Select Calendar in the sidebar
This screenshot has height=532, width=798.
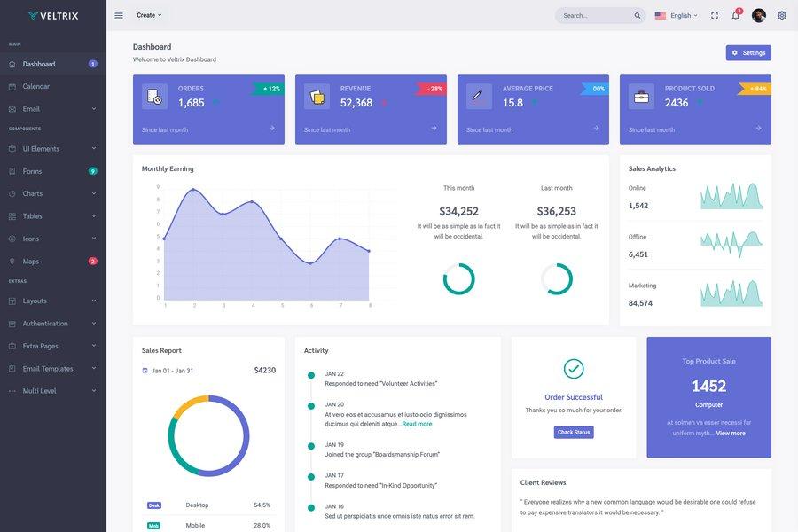(36, 86)
